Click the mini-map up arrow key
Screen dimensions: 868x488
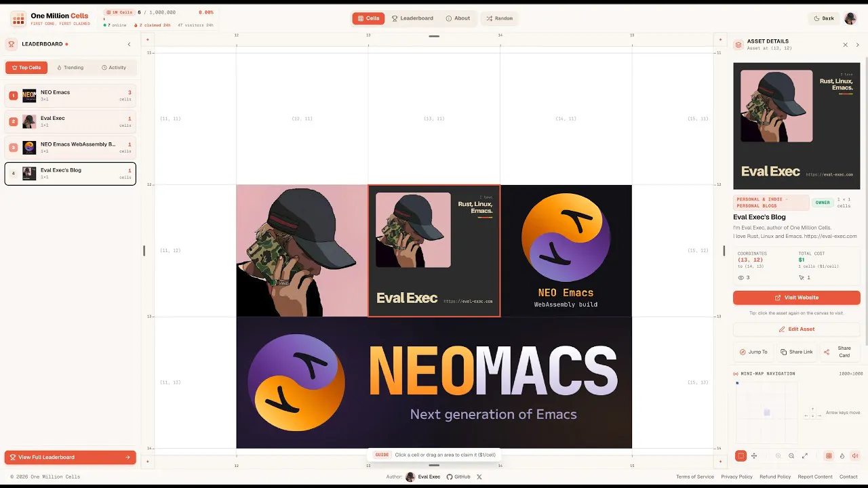[x=812, y=409]
